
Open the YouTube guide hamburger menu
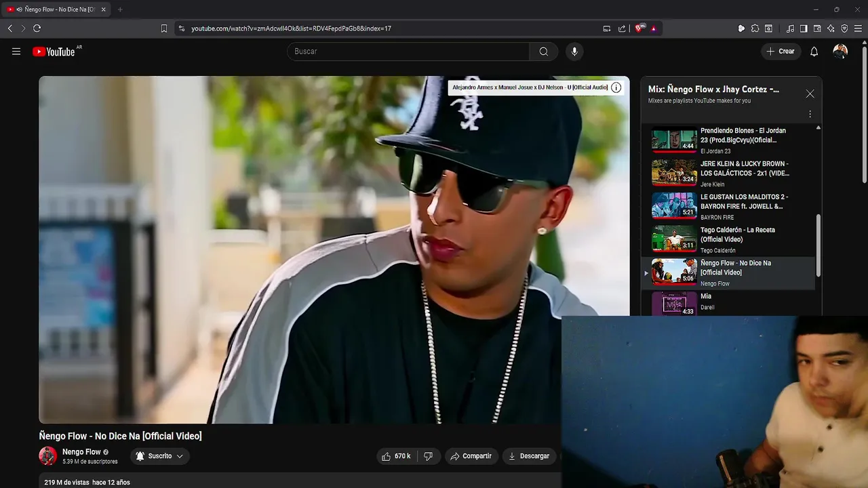click(16, 52)
